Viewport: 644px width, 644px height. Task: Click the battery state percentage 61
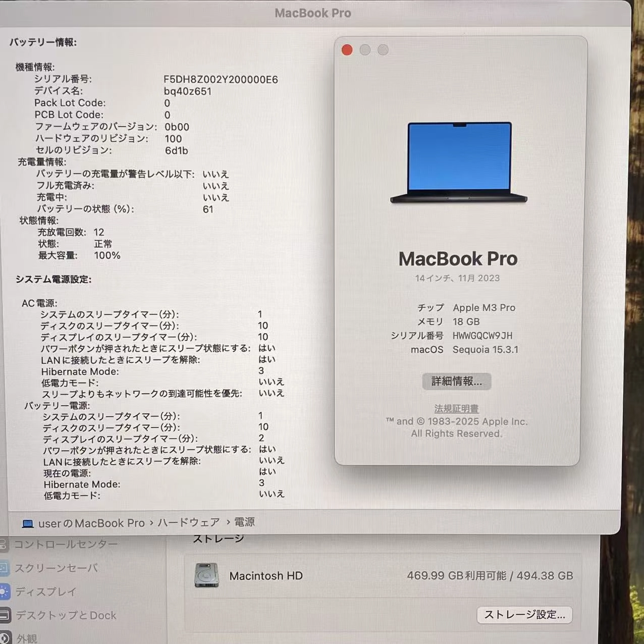(208, 209)
